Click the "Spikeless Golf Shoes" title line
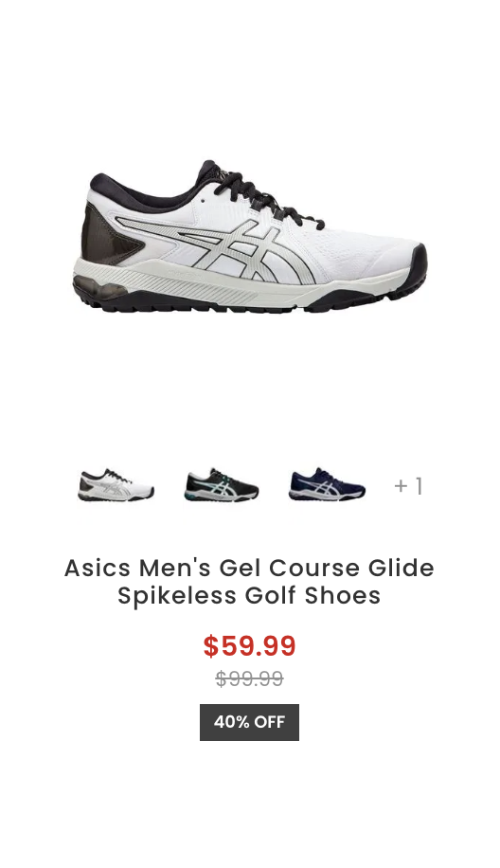500x868 pixels. point(249,596)
